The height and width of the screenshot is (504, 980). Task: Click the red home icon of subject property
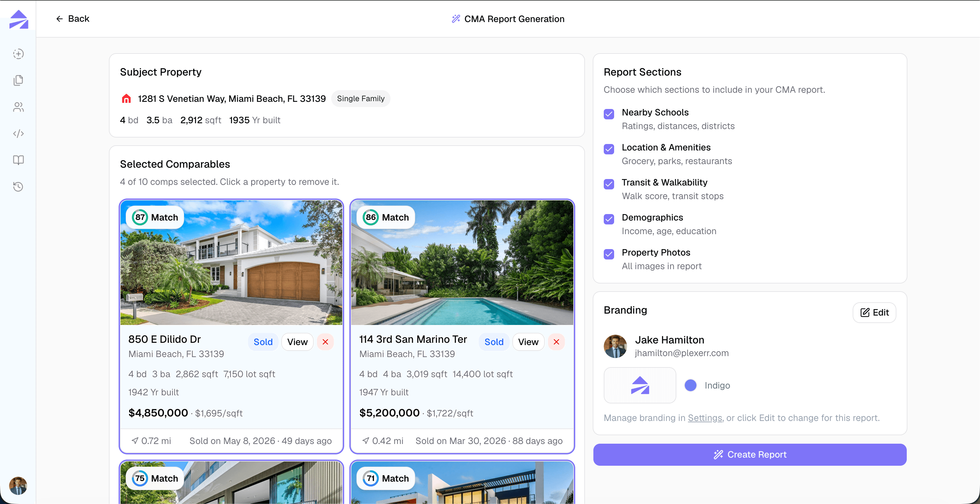tap(126, 99)
